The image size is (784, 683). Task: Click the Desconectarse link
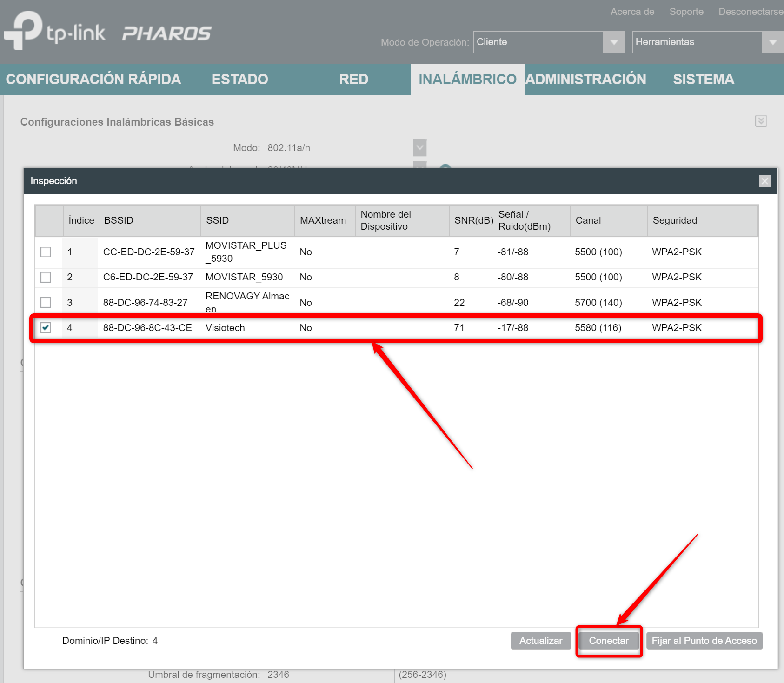(x=751, y=12)
